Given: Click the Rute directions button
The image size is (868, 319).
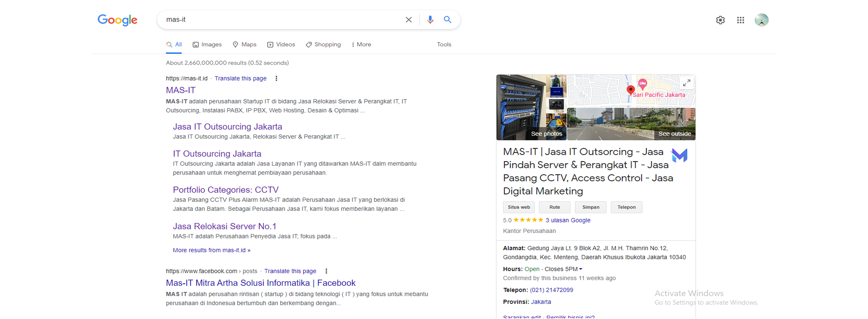Looking at the screenshot, I should pos(555,207).
